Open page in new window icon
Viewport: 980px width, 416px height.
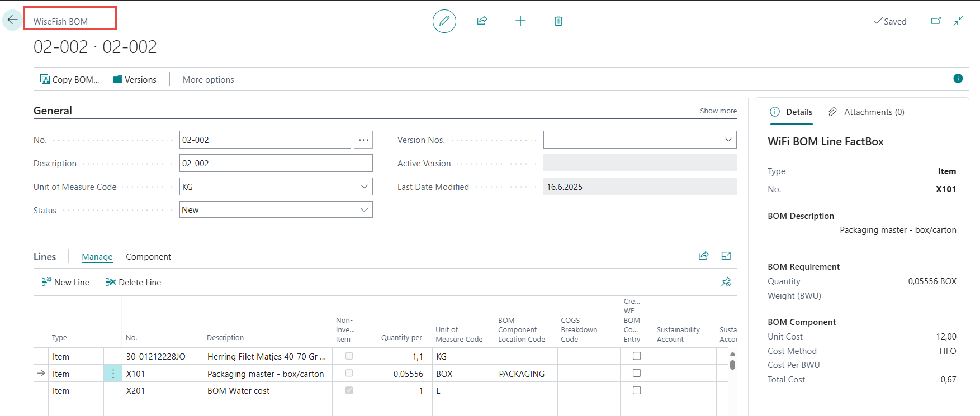(936, 21)
